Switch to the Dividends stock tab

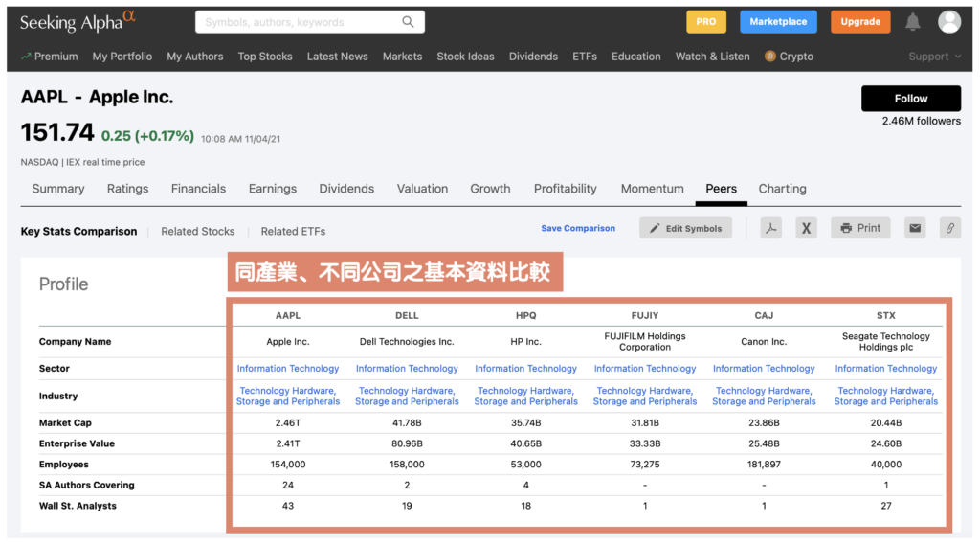346,189
